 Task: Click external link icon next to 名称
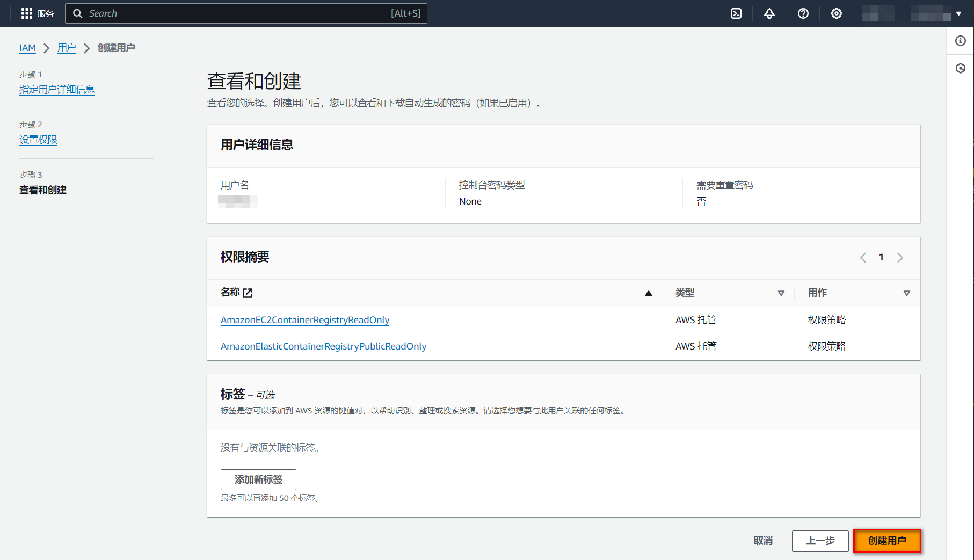pyautogui.click(x=248, y=293)
